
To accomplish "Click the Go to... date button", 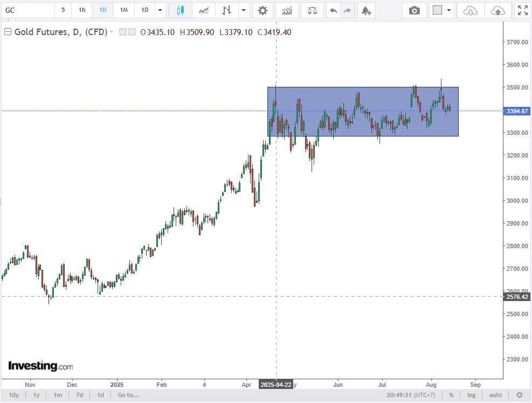I will pyautogui.click(x=128, y=395).
